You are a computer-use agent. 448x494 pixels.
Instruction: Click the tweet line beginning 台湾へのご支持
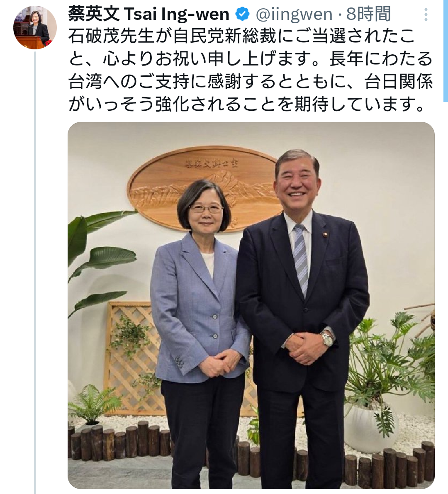(x=251, y=82)
